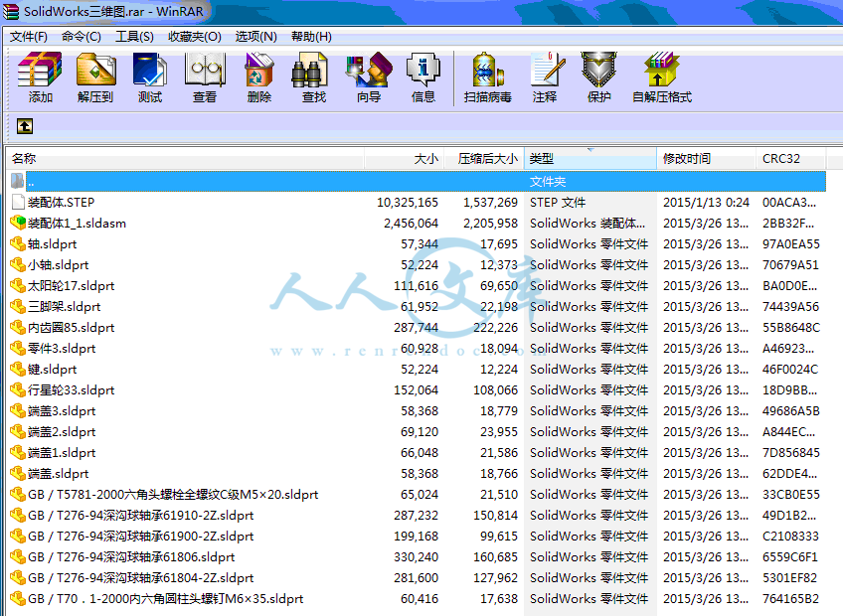The image size is (843, 616).
Task: Select file 端盖3.sldprt
Action: (62, 411)
